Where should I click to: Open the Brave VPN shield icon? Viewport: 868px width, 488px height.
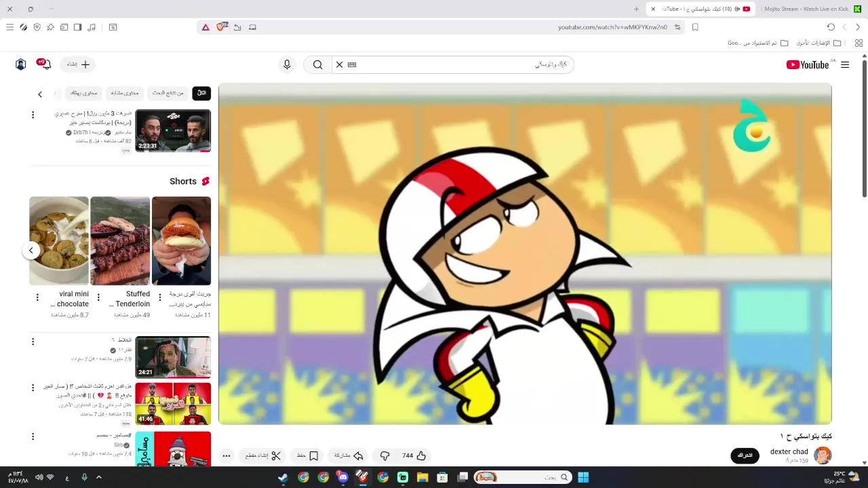coord(37,27)
